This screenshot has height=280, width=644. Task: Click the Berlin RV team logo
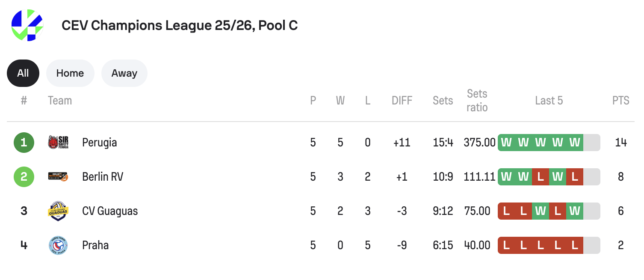tap(58, 176)
